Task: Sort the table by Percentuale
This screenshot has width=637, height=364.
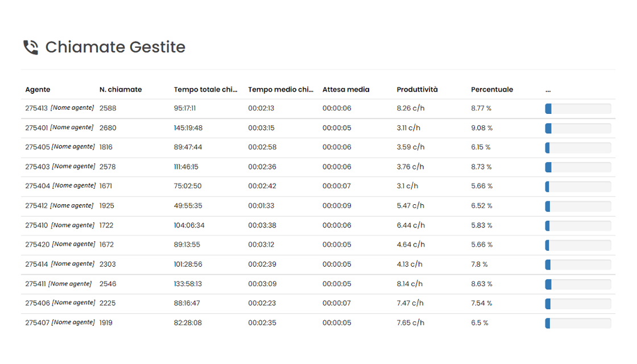Action: tap(491, 89)
